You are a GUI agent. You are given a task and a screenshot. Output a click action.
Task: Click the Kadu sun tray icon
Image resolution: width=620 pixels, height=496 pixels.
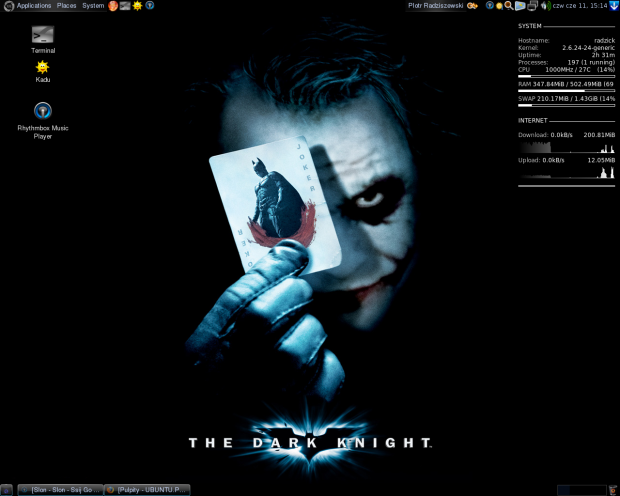(x=499, y=6)
